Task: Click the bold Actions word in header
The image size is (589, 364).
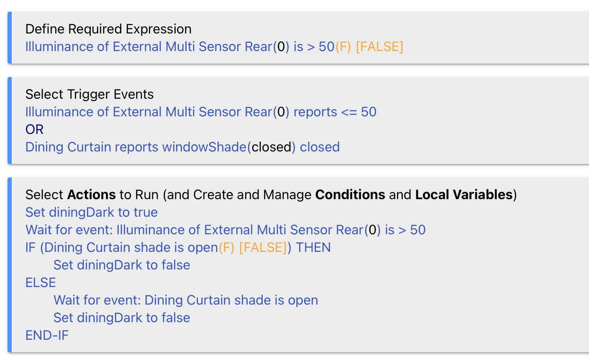Action: 92,195
